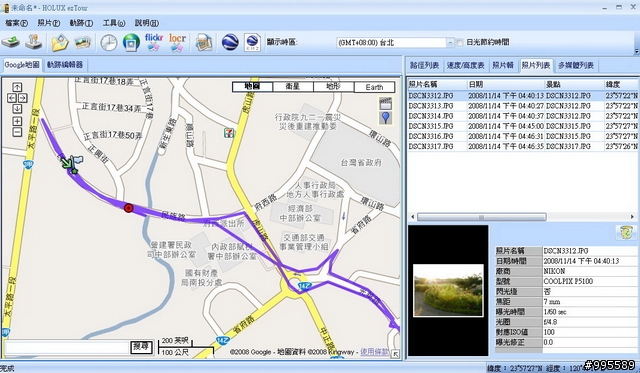Screen dimensions: 640x373
Task: Open the clock time adjust tool
Action: 109,42
